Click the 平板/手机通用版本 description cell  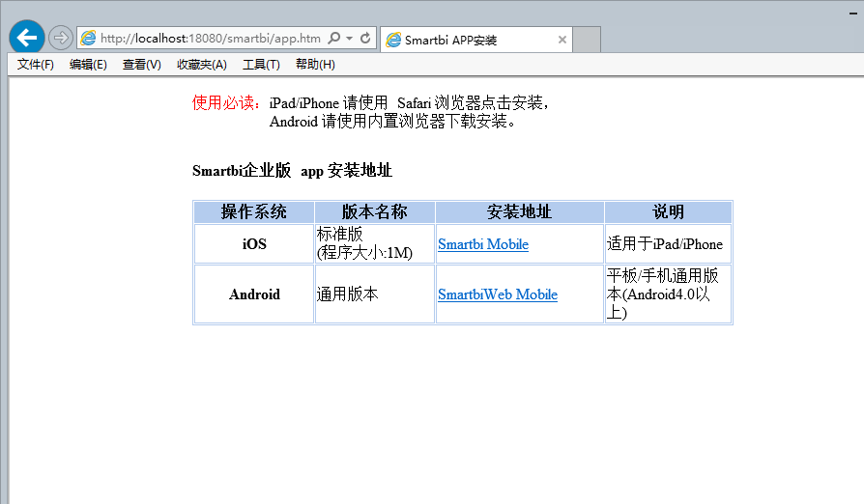(669, 294)
